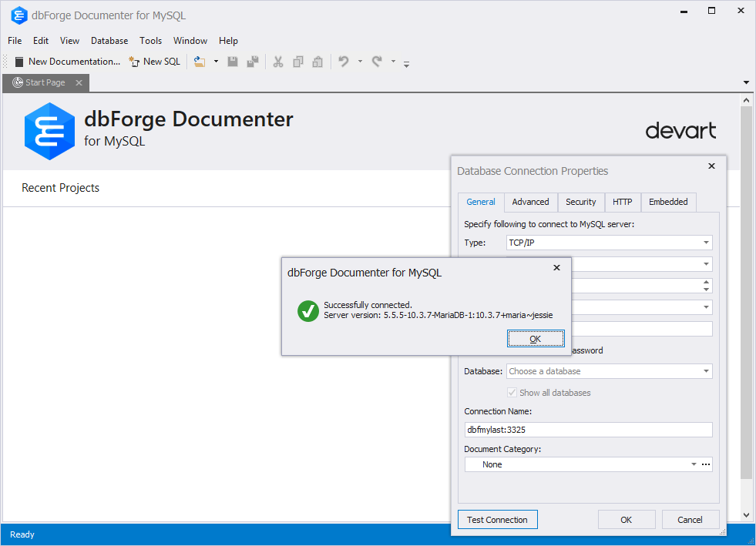Click the green checkmark success icon
This screenshot has height=546, width=756.
point(308,311)
